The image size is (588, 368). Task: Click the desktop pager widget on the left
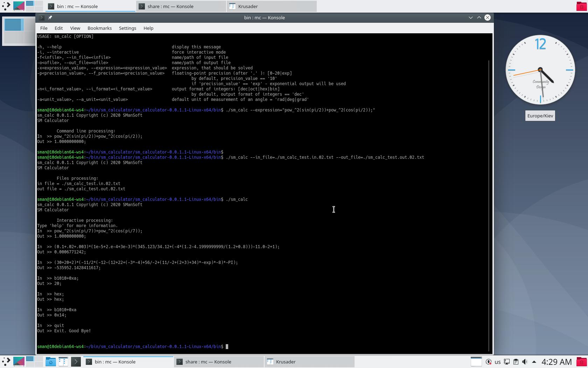point(19,31)
